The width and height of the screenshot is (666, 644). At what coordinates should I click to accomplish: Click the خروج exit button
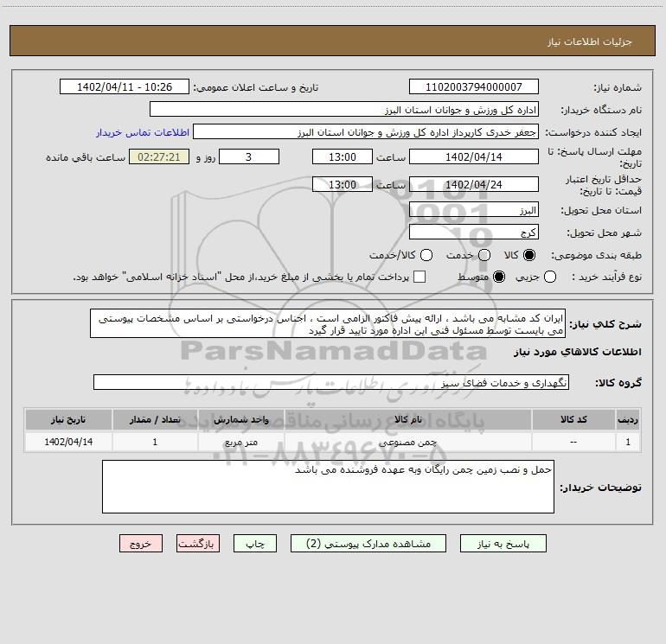pos(141,544)
